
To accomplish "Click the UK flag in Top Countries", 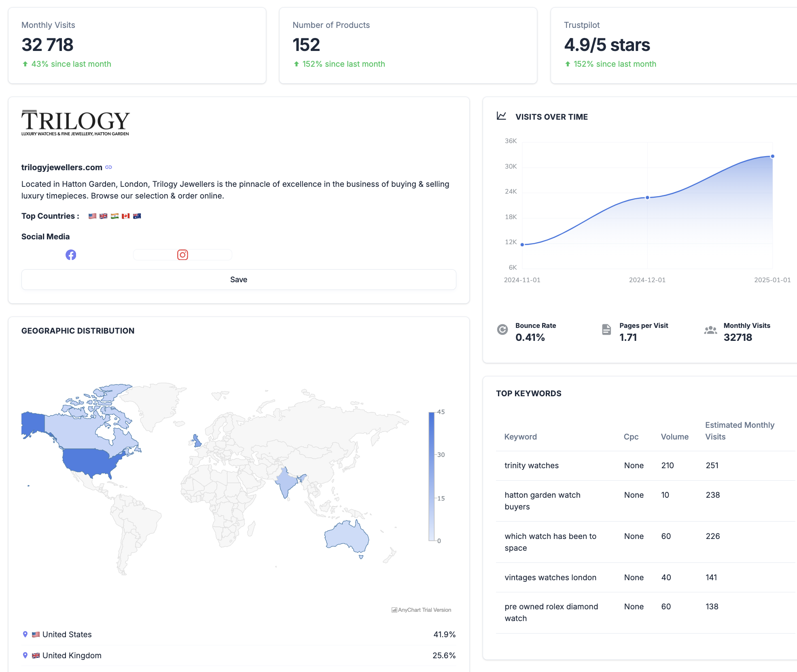I will coord(104,216).
